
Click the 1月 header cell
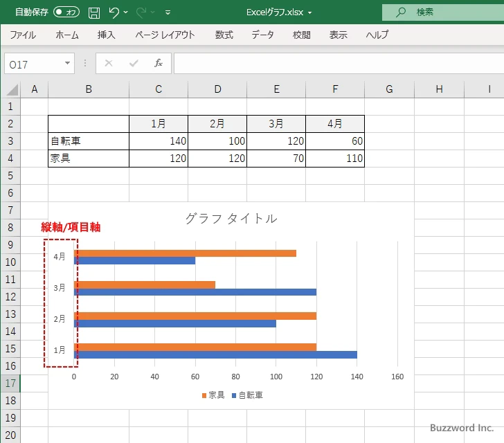159,124
